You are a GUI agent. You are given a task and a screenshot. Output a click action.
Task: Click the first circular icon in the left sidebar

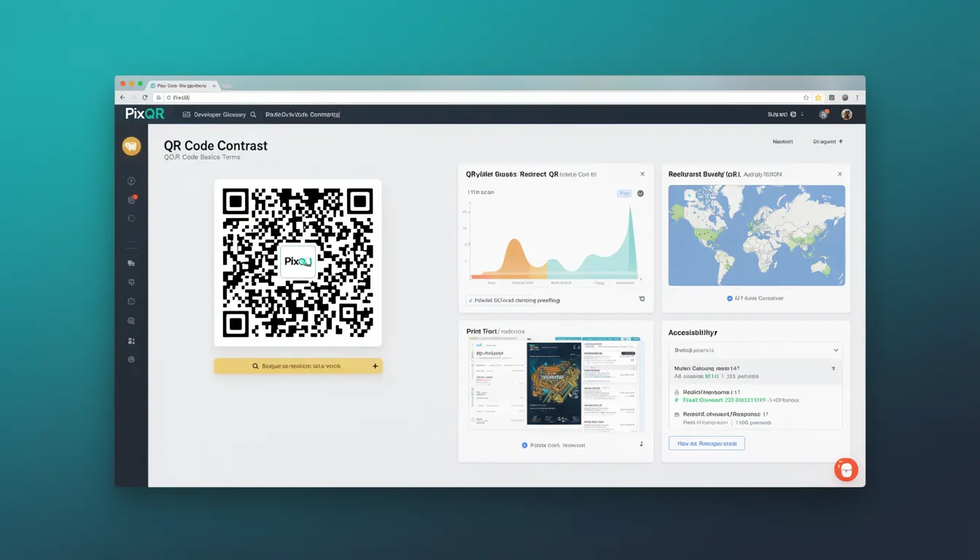coord(131,181)
